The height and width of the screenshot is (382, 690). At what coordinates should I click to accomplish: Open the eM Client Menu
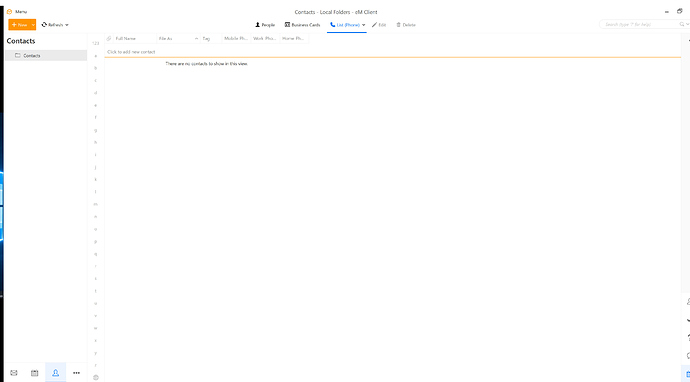17,12
